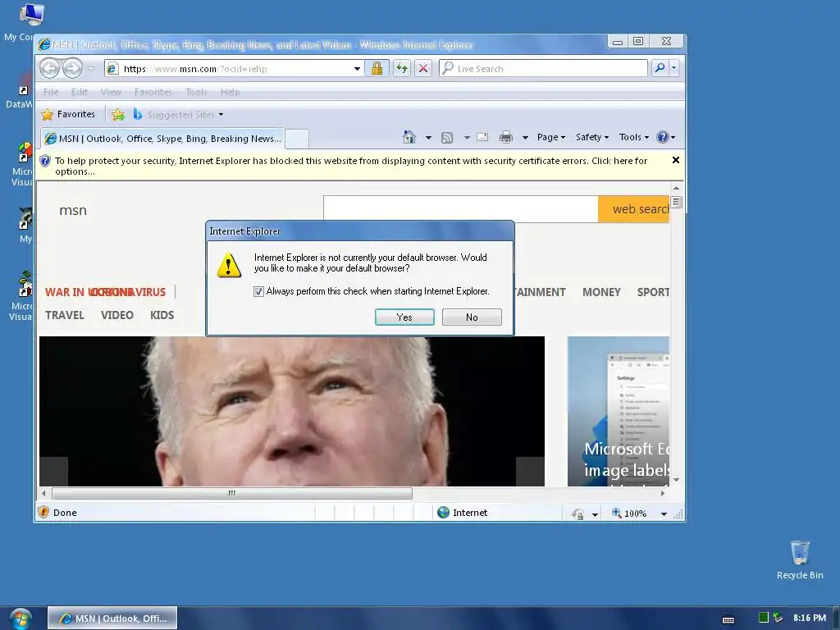Click the Live Search magnifier button
840x630 pixels.
tap(660, 68)
